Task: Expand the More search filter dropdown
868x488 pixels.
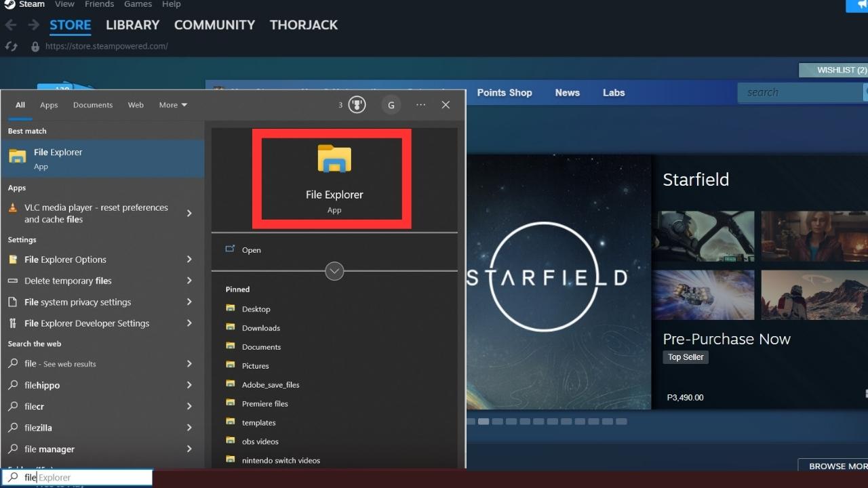Action: point(172,104)
